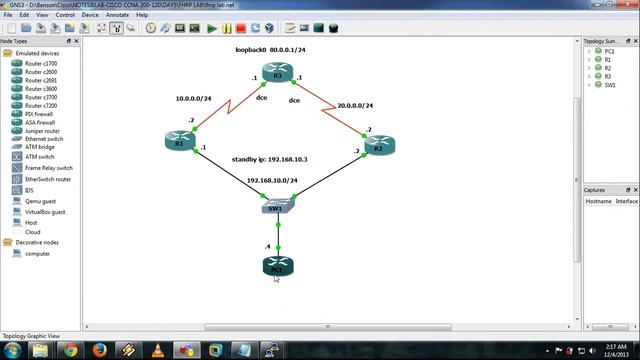Collapse the Emulated devices group
Image resolution: width=640 pixels, height=360 pixels.
coord(7,53)
